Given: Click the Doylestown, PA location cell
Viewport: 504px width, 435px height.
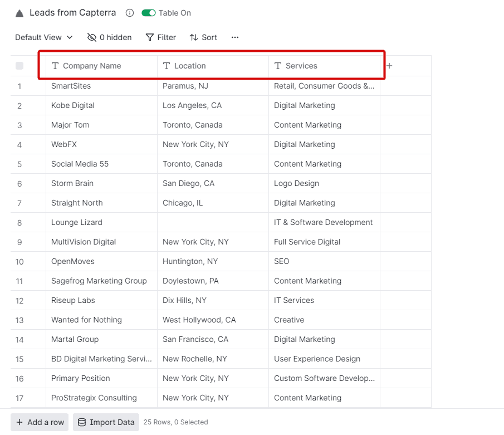Looking at the screenshot, I should pyautogui.click(x=213, y=281).
